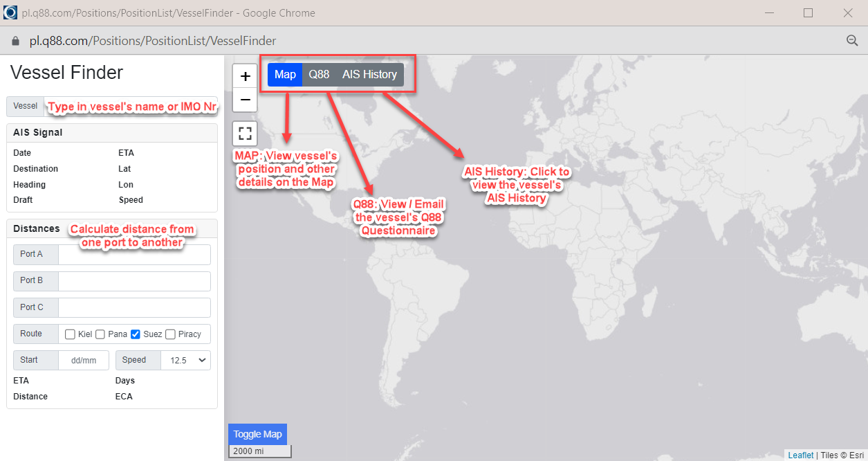The image size is (868, 461).
Task: Enter fullscreen map view
Action: [245, 134]
